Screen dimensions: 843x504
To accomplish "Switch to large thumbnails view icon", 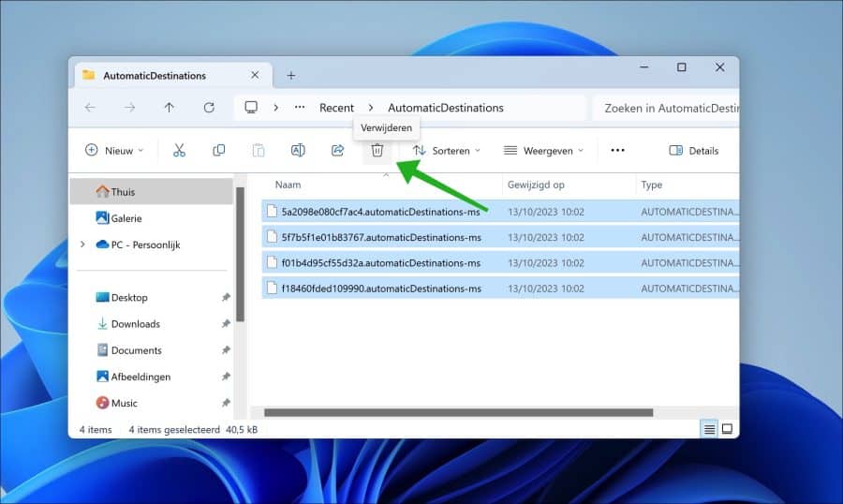I will 727,429.
